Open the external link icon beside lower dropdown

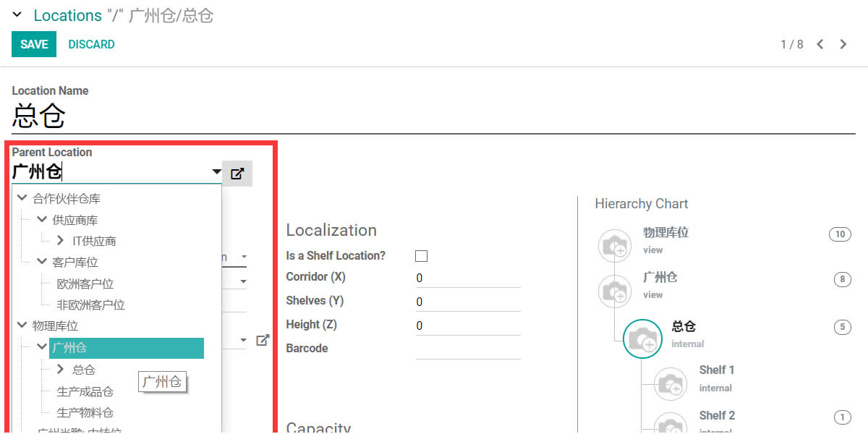coord(263,340)
